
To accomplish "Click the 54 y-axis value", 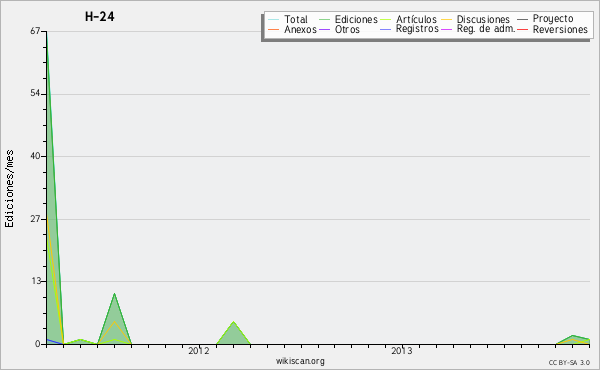I will (x=35, y=94).
